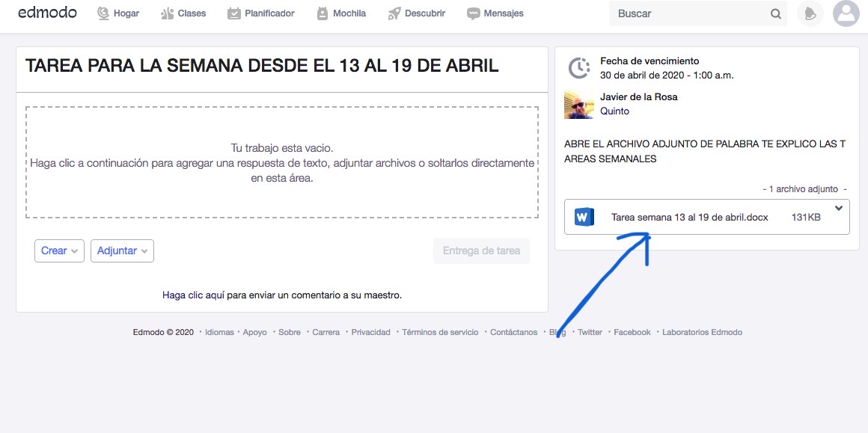Open Idiomas footer link
868x433 pixels.
219,332
